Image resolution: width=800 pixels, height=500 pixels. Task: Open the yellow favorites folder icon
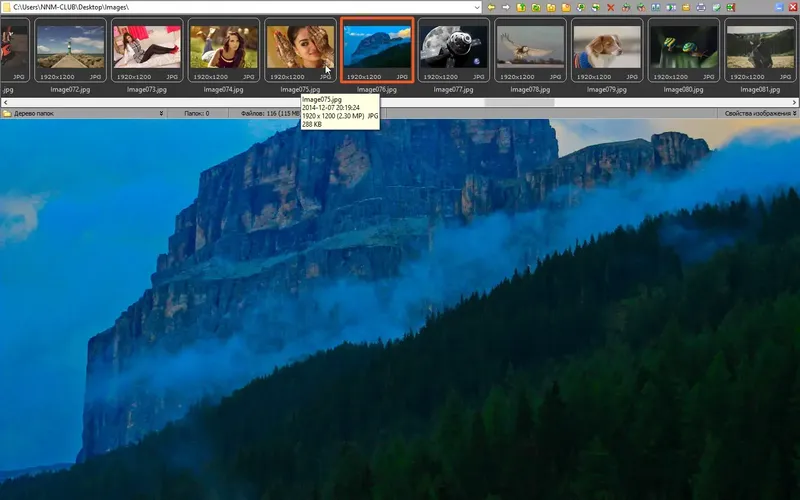(551, 8)
